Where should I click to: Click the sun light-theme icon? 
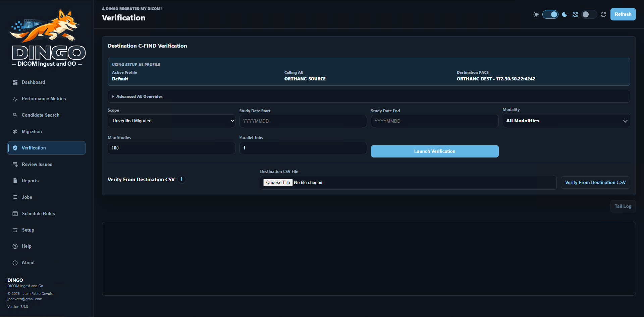(x=536, y=14)
